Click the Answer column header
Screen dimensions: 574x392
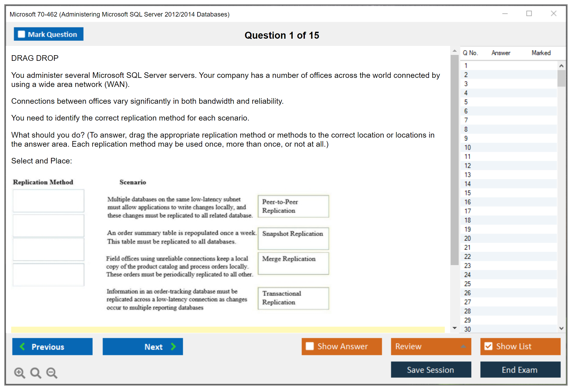[x=501, y=53]
